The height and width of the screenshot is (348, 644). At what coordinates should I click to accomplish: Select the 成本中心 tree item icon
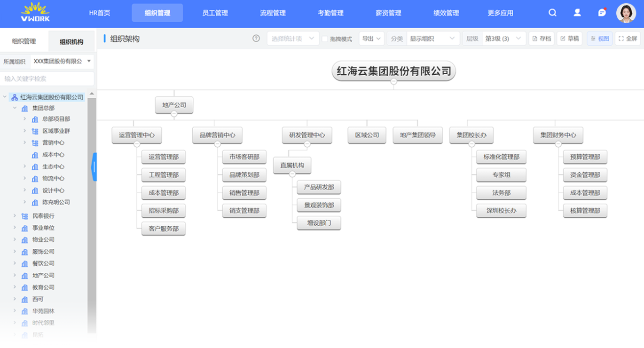35,155
